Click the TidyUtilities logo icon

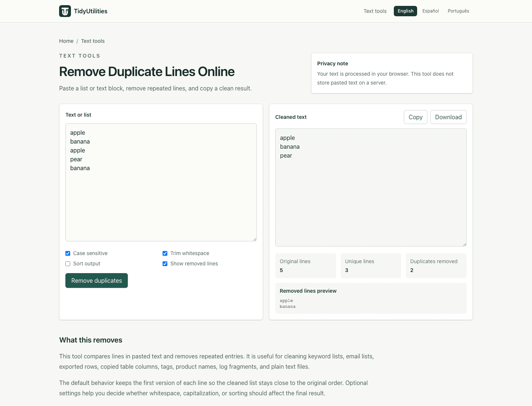click(x=65, y=11)
